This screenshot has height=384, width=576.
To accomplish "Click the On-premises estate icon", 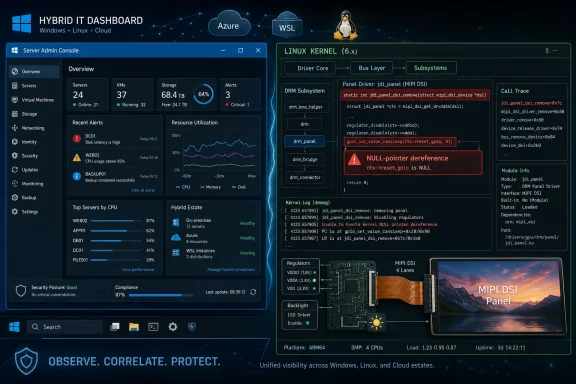I will pos(176,222).
